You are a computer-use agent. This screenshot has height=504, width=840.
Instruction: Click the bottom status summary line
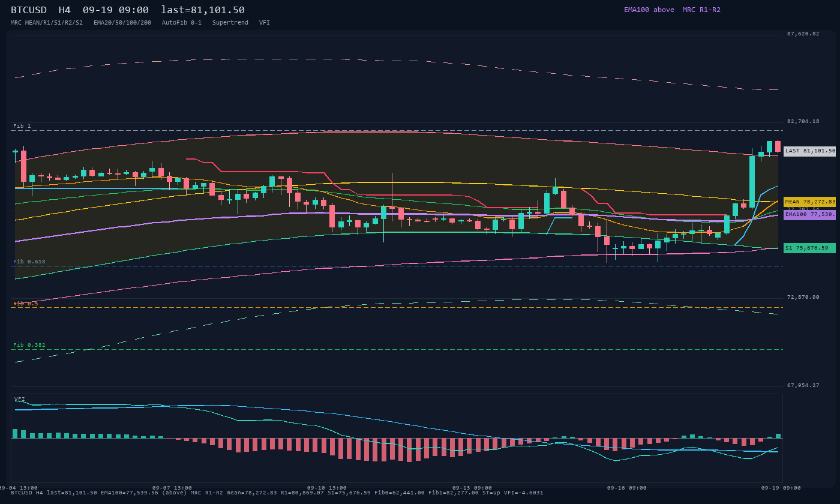point(277,493)
